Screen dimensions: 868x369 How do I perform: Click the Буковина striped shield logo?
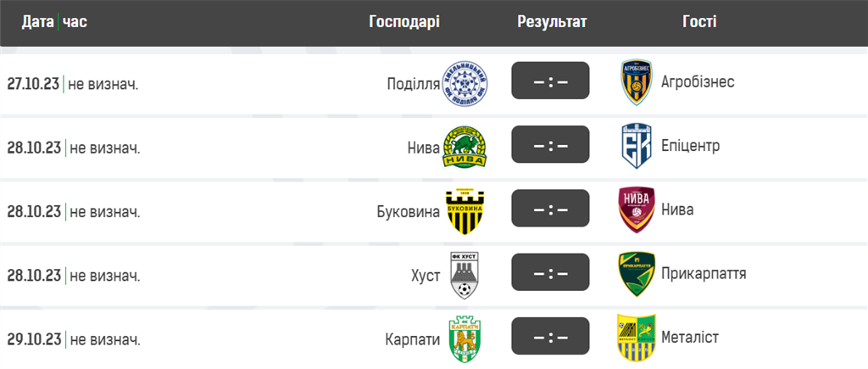point(465,210)
